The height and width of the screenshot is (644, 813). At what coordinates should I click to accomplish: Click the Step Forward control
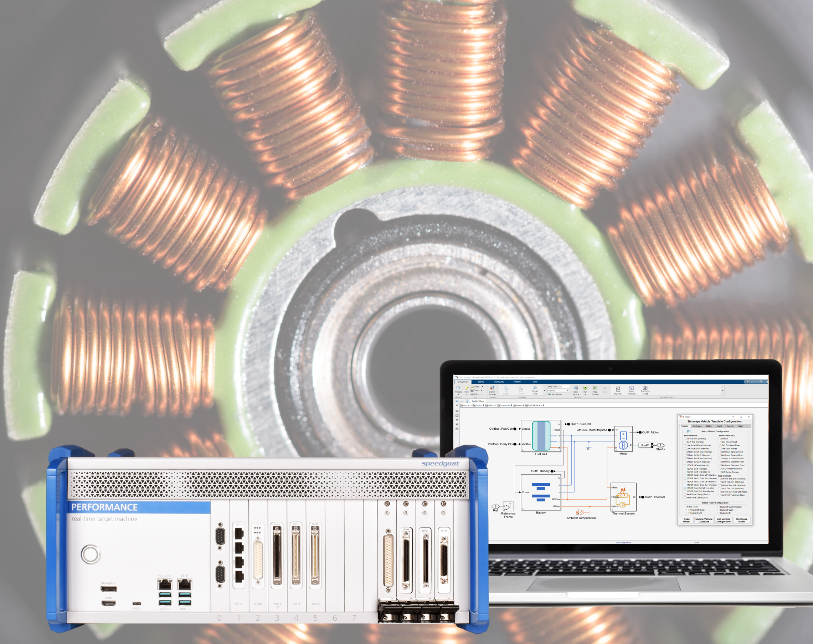pos(596,388)
